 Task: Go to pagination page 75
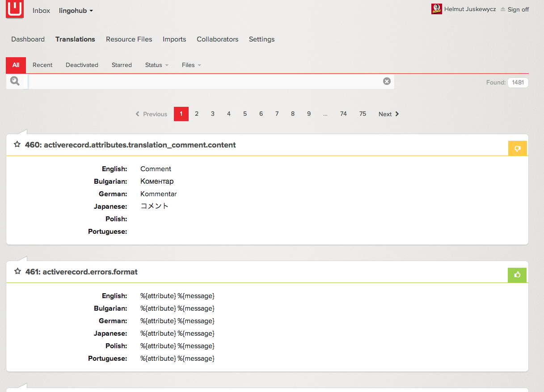363,114
